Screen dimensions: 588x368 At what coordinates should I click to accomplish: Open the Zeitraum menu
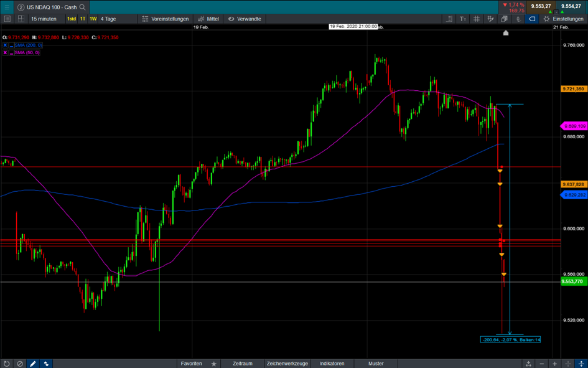[243, 364]
